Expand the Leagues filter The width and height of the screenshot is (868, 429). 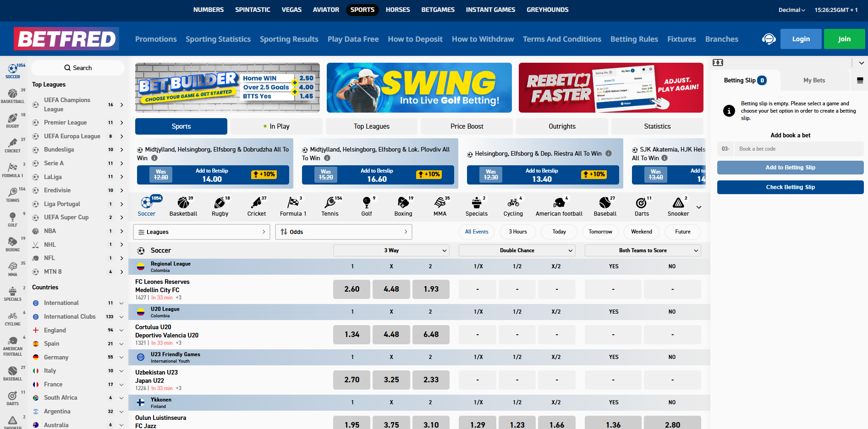click(202, 232)
